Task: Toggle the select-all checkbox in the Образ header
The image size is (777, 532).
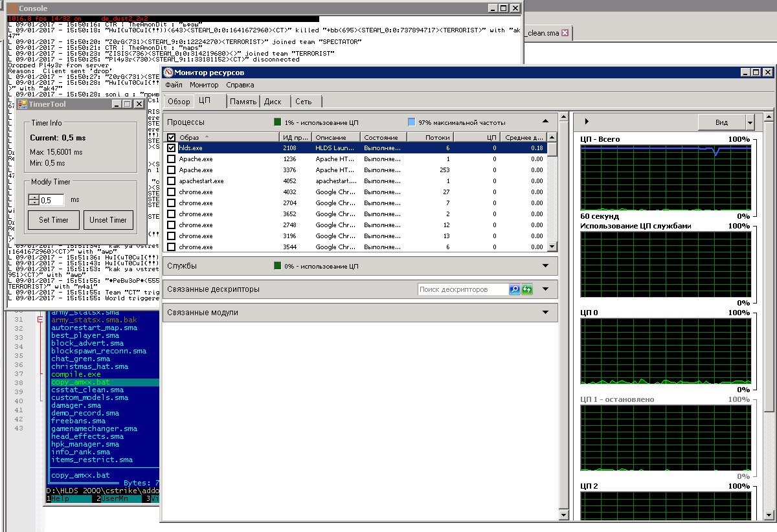Action: tap(172, 137)
